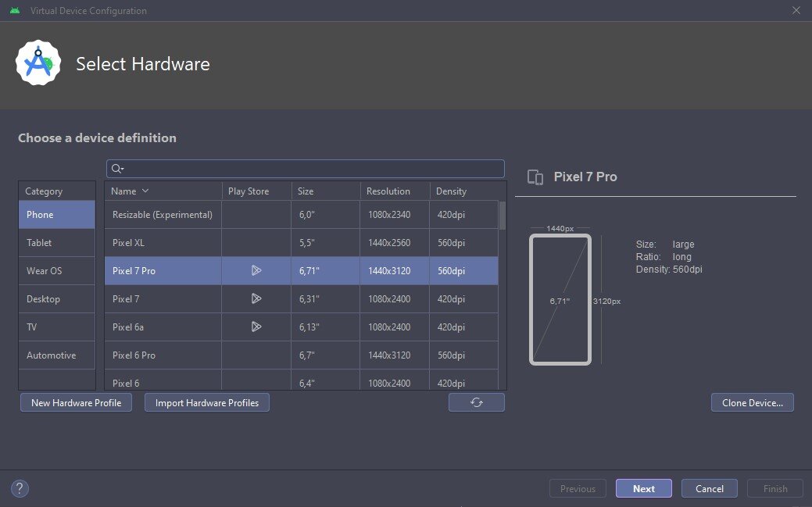This screenshot has width=812, height=507.
Task: Select the Pixel 6a device name
Action: click(x=128, y=327)
